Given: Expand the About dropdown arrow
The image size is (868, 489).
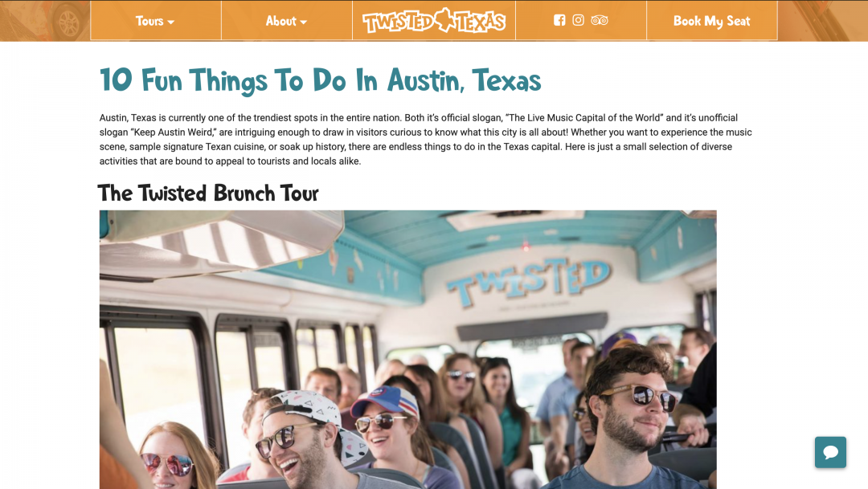Looking at the screenshot, I should coord(303,22).
